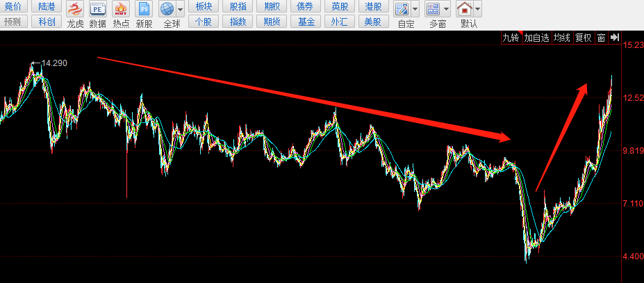Click the 14.290 peak price label on chart

(x=54, y=63)
